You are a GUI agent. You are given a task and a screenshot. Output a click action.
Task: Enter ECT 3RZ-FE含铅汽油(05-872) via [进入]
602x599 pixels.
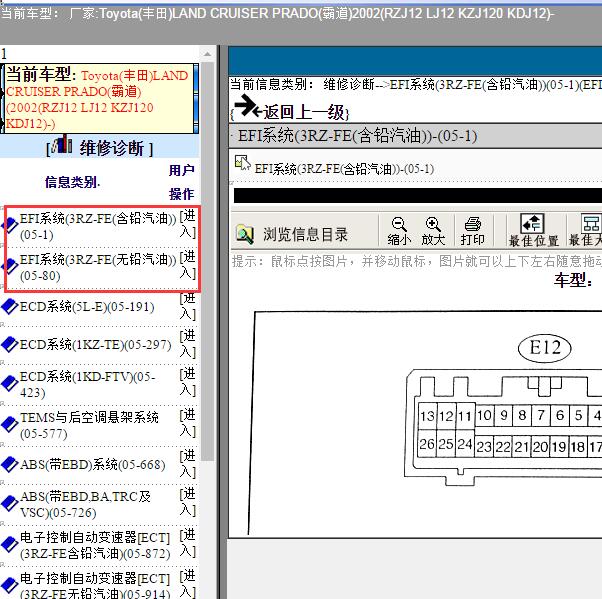click(188, 543)
